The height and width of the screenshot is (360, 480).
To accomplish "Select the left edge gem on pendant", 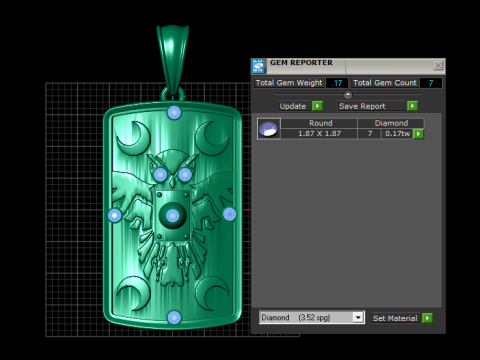I will pyautogui.click(x=115, y=215).
